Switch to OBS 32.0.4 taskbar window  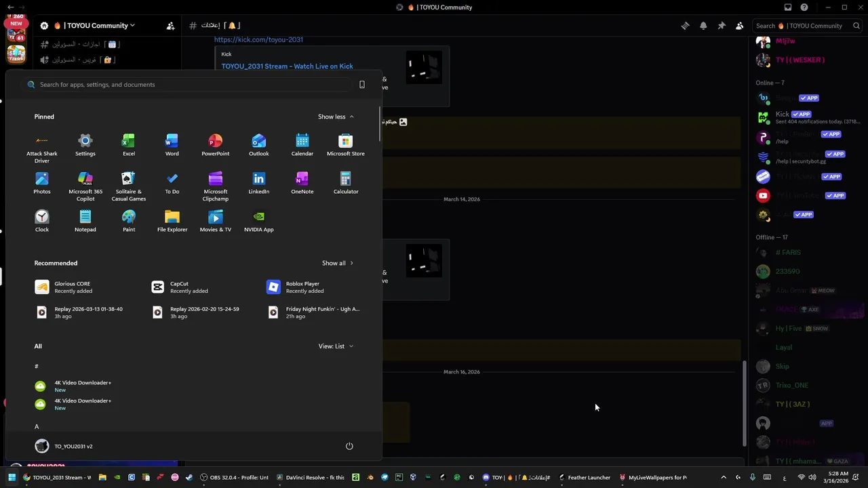pyautogui.click(x=235, y=478)
